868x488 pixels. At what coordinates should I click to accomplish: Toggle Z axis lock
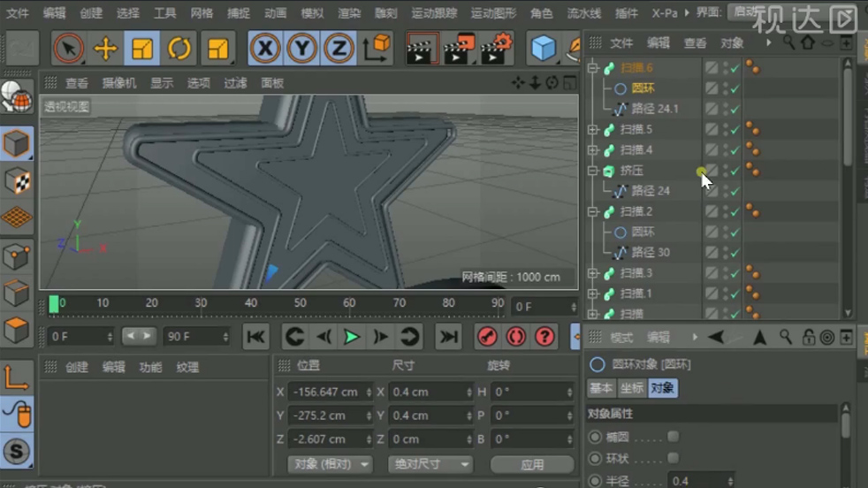[x=339, y=49]
